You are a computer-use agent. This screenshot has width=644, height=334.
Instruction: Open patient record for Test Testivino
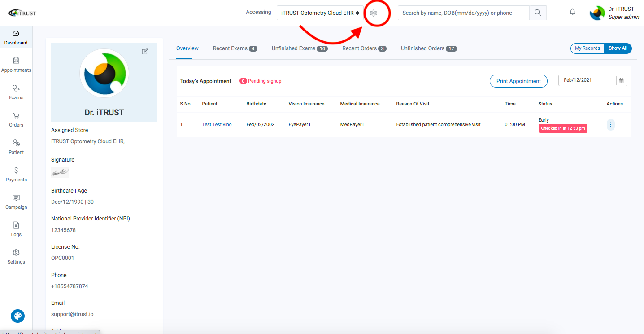pos(217,124)
